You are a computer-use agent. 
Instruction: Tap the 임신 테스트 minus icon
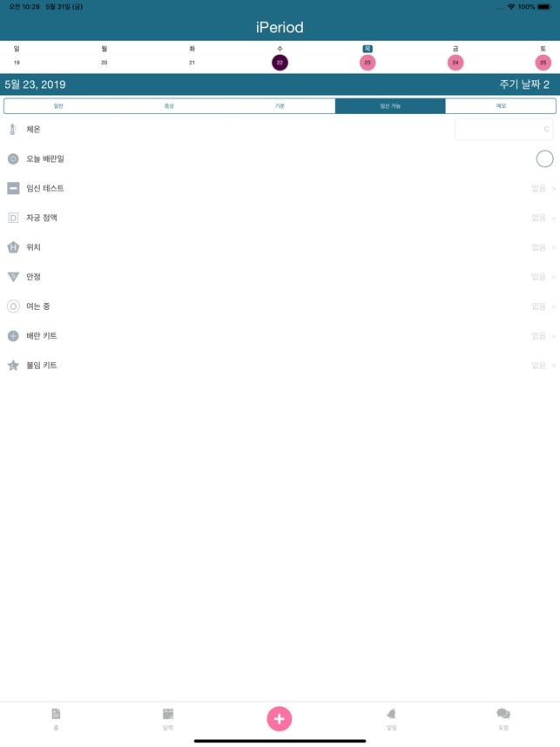13,188
